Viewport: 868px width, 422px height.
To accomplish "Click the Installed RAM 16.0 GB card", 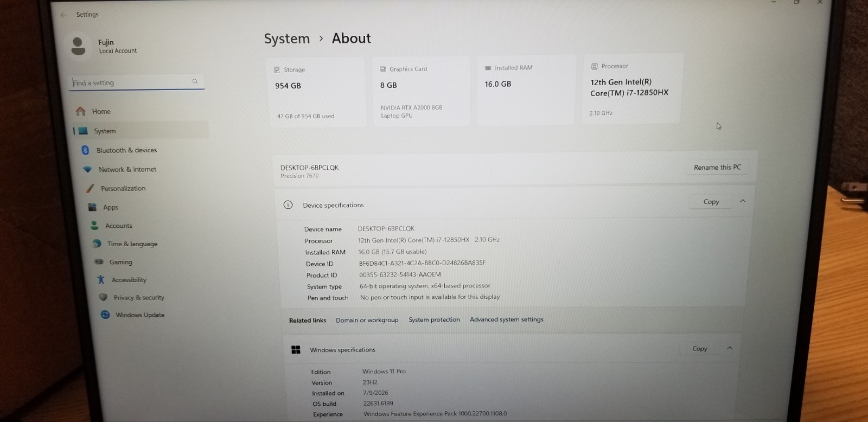I will 526,90.
